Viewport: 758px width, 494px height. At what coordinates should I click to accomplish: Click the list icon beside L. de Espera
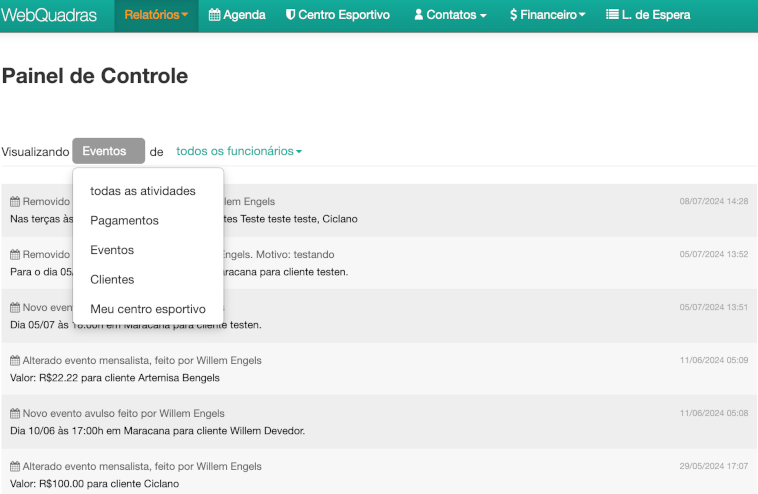coord(612,15)
